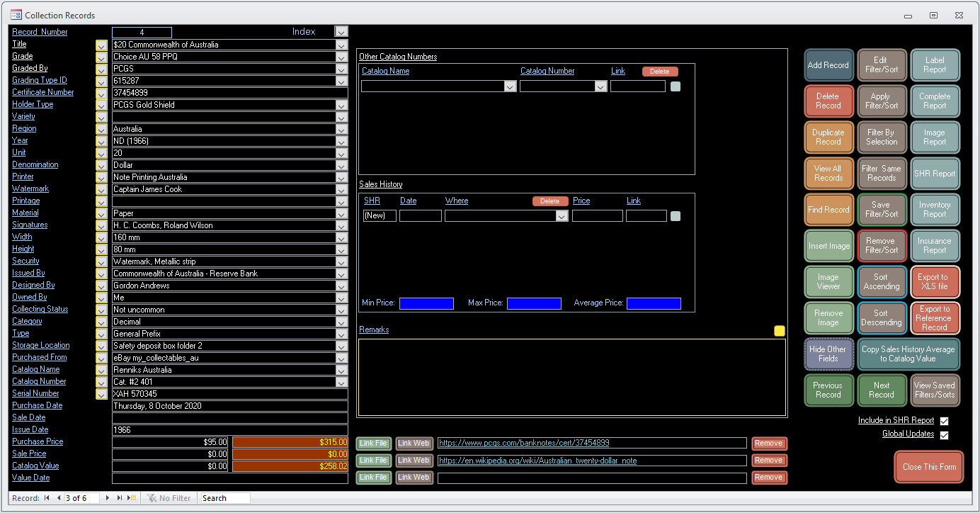Uncheck Include in SHR Report checkbox
Viewport: 980px width, 513px height.
tap(944, 421)
